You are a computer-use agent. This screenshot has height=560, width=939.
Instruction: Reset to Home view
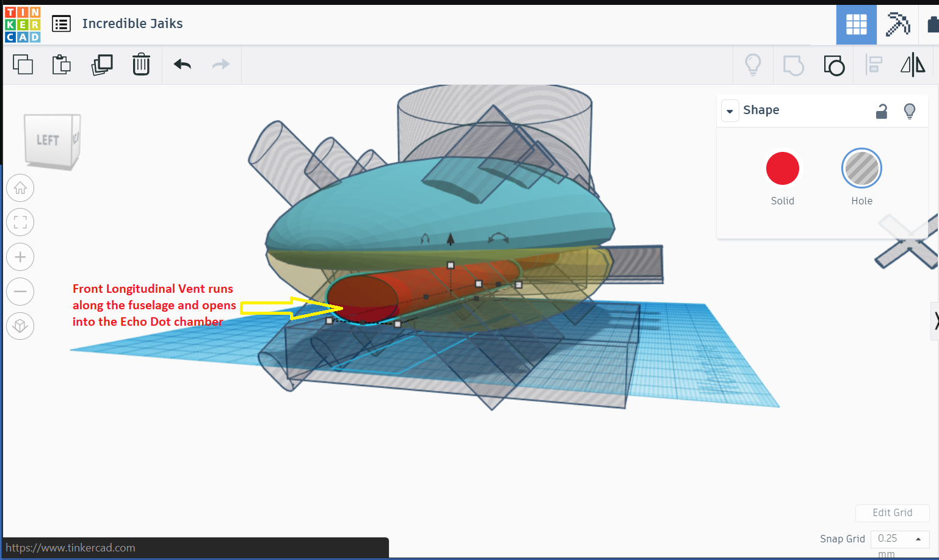coord(20,188)
